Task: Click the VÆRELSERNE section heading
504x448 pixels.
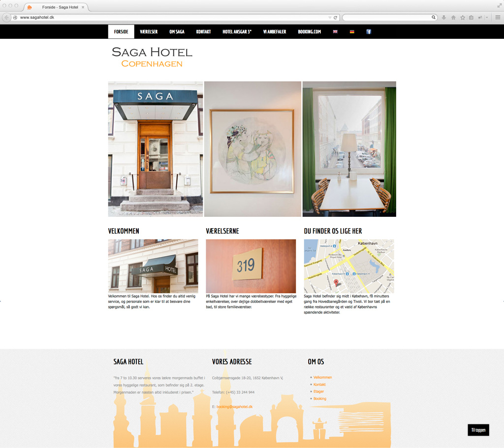Action: [x=222, y=231]
